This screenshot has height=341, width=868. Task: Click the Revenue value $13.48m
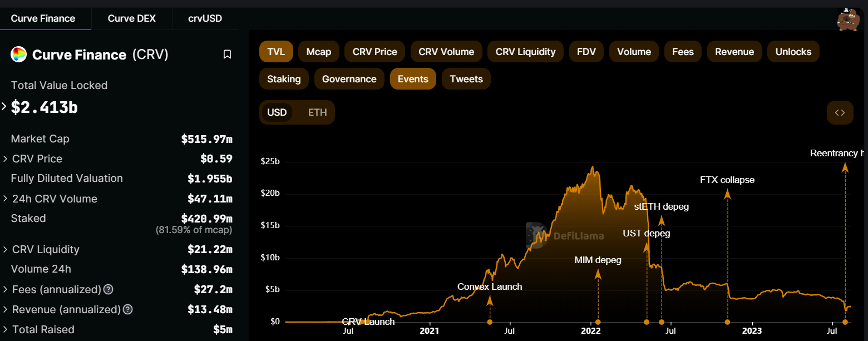point(210,309)
